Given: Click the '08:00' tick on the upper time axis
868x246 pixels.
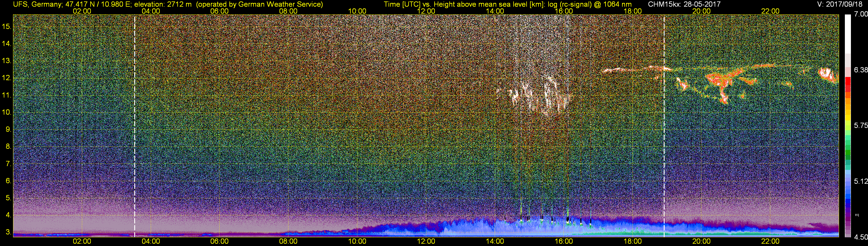Looking at the screenshot, I should [x=288, y=11].
